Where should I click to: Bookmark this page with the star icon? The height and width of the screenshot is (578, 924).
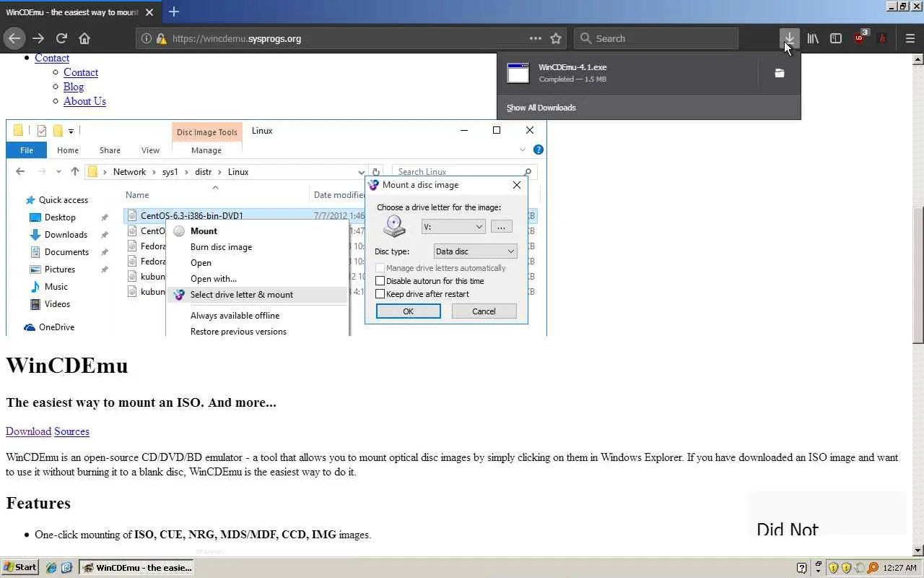[556, 38]
